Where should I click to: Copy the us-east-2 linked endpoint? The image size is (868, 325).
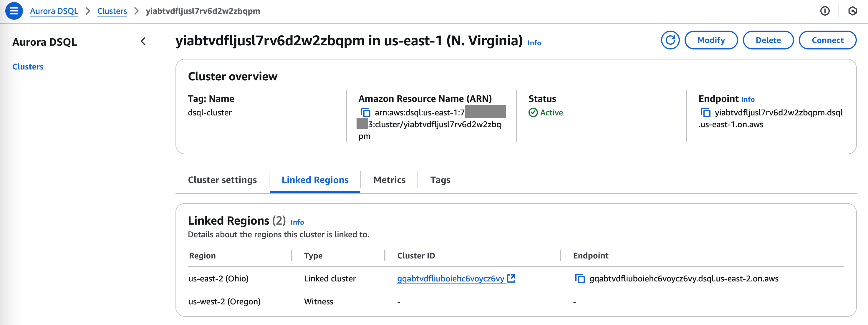[579, 278]
